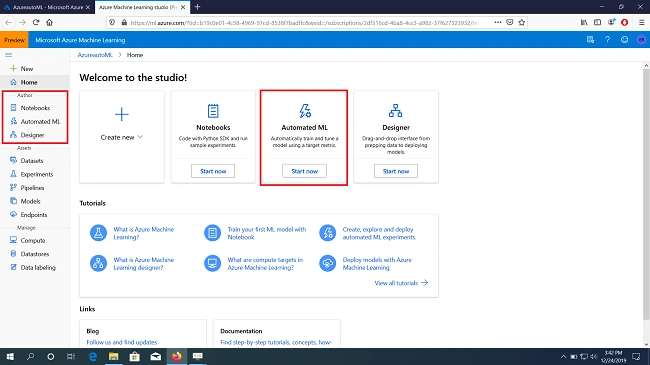The image size is (650, 365).
Task: Open 'Create, explore and deploy automated ML experiments'
Action: [x=379, y=233]
